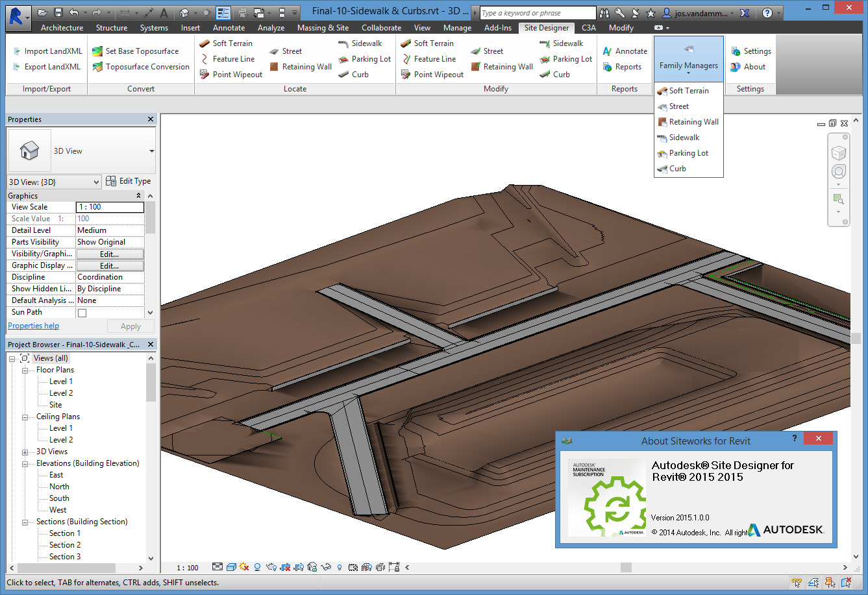
Task: Click the ViewCube in the navigation bar
Action: pyautogui.click(x=839, y=153)
